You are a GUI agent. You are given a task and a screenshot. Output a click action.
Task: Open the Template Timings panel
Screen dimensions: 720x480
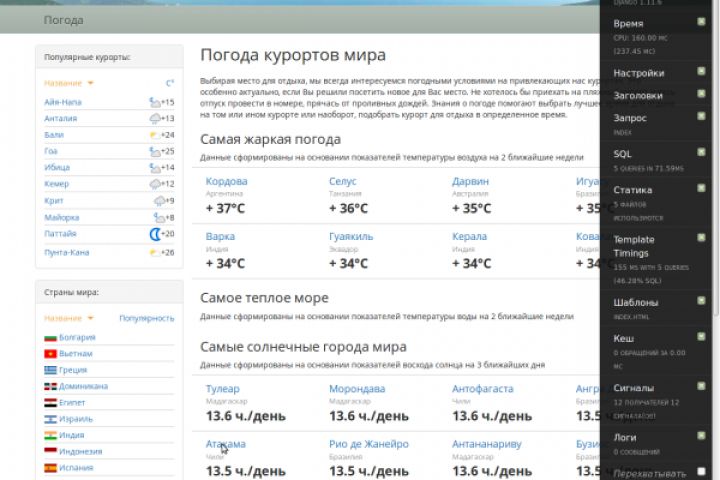tap(634, 246)
